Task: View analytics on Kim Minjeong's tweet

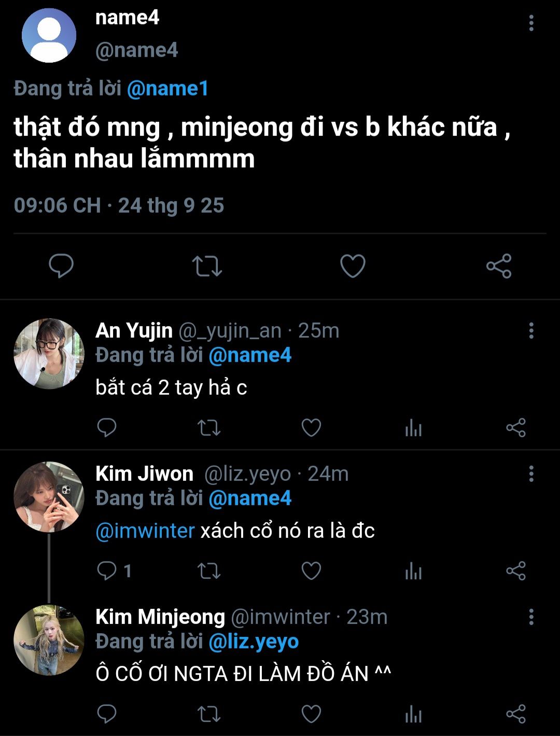Action: 413,714
